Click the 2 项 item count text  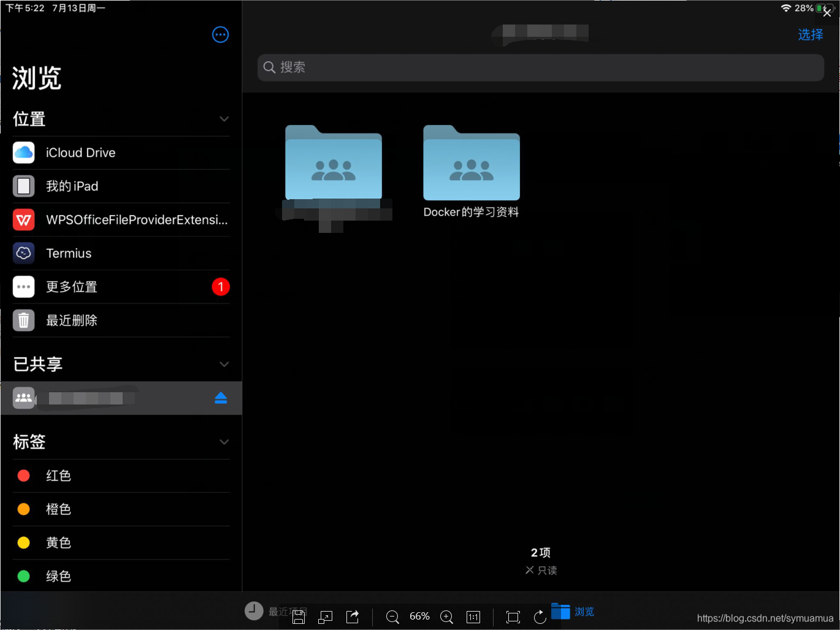pyautogui.click(x=541, y=553)
